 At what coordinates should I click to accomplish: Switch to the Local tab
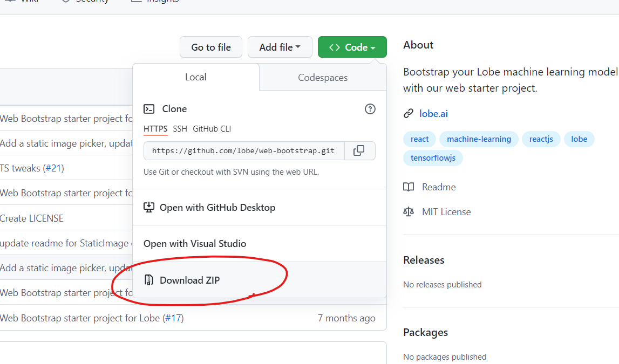[196, 77]
